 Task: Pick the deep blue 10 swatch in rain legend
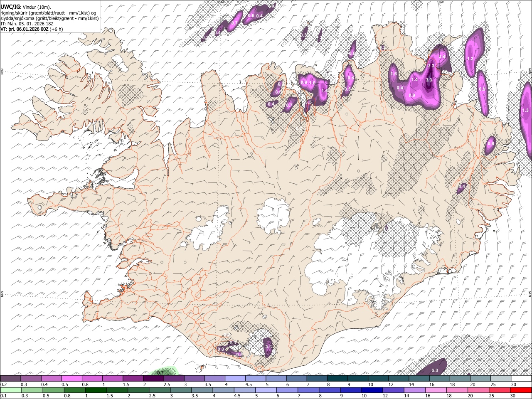(x=372, y=390)
